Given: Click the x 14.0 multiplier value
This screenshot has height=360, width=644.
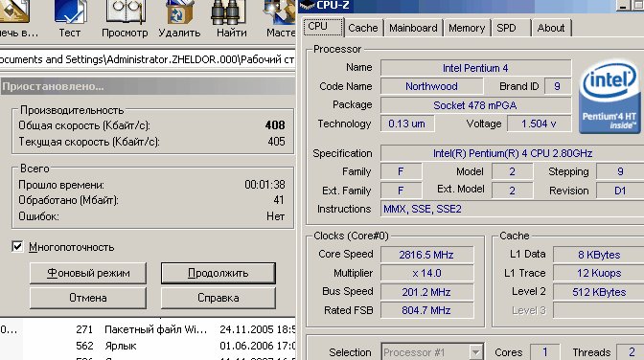Looking at the screenshot, I should (426, 274).
